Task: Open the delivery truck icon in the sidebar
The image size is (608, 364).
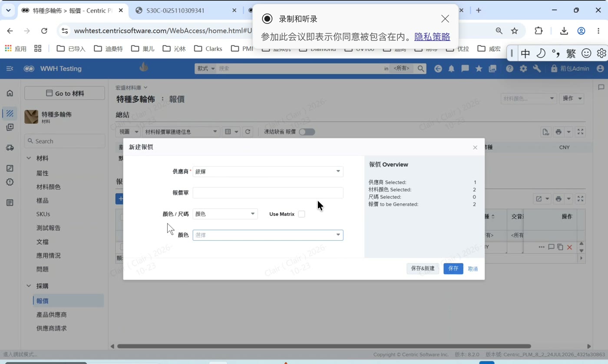Action: [x=10, y=148]
